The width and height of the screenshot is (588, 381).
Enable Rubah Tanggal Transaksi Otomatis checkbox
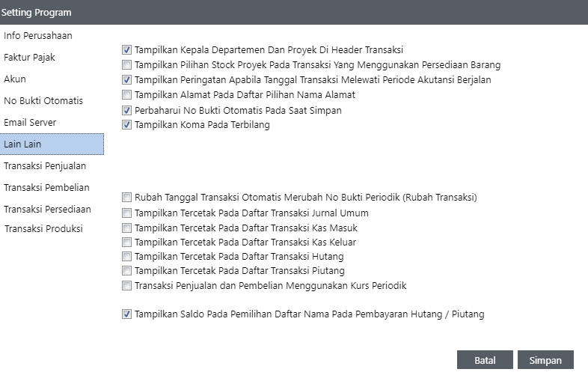click(127, 198)
